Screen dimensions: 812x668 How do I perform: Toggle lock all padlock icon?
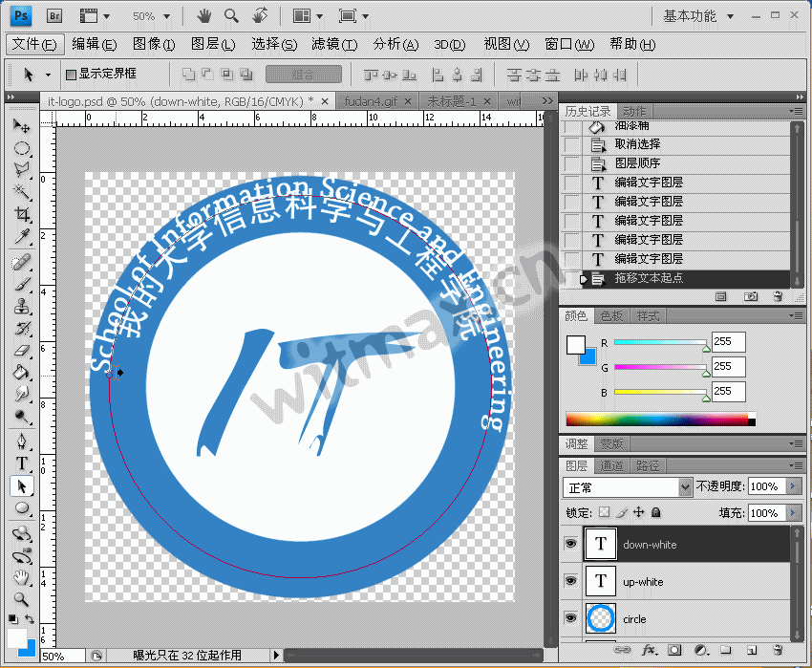[655, 512]
